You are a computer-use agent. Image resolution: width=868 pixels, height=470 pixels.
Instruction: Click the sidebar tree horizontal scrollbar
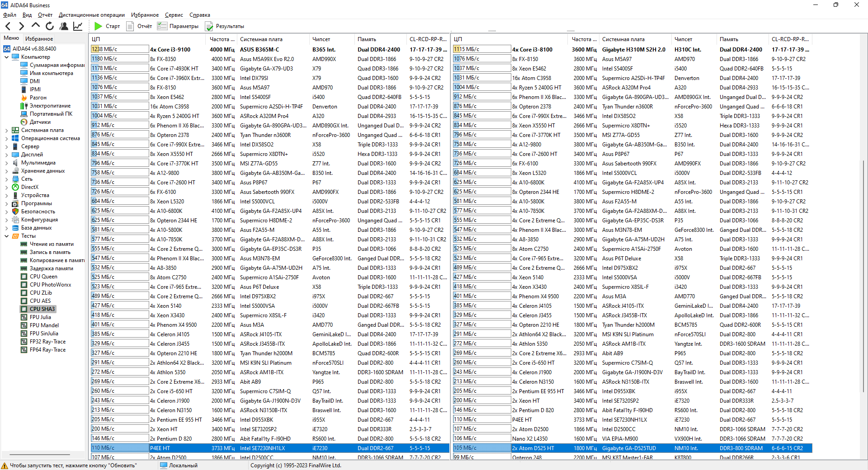pyautogui.click(x=40, y=455)
